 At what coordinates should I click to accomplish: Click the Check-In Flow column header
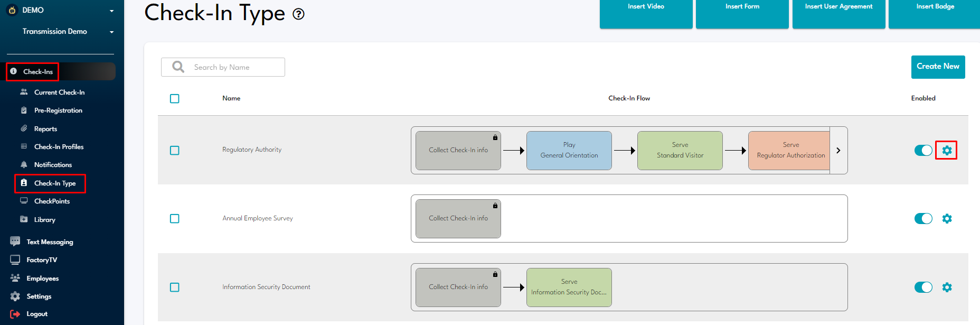click(629, 98)
